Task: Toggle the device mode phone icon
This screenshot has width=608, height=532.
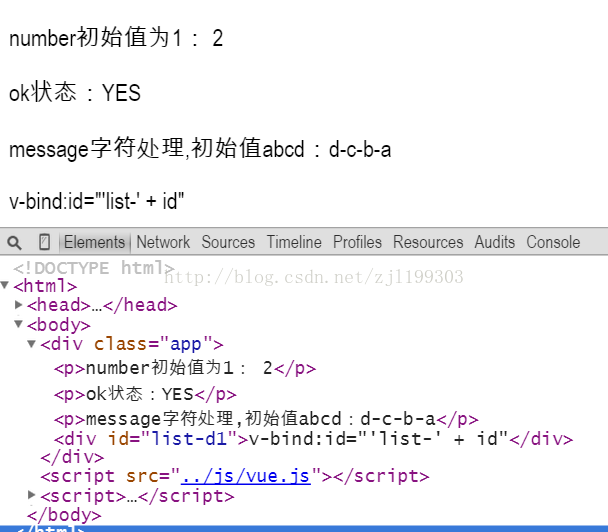Action: [x=45, y=242]
